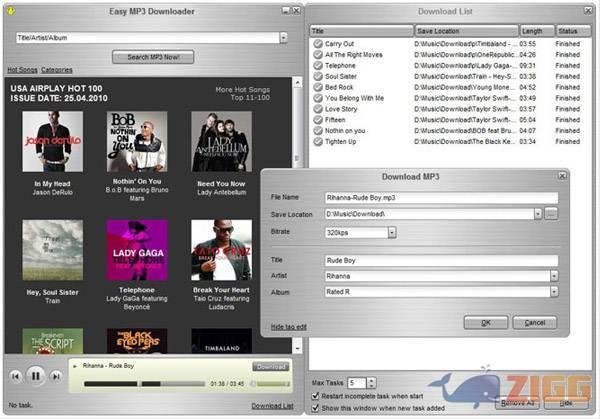Switch to the Hot Songs tab
The image size is (600, 419).
pos(21,70)
